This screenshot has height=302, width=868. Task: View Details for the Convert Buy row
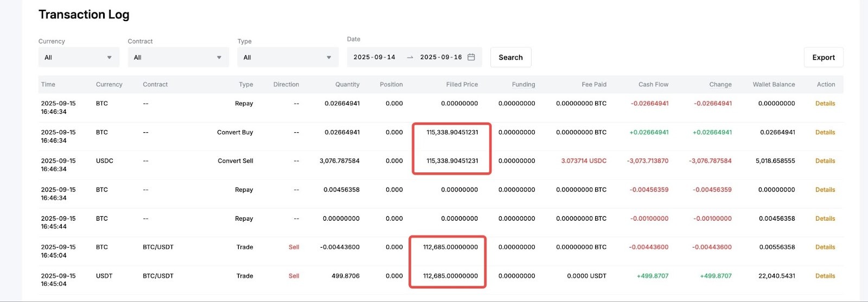825,132
